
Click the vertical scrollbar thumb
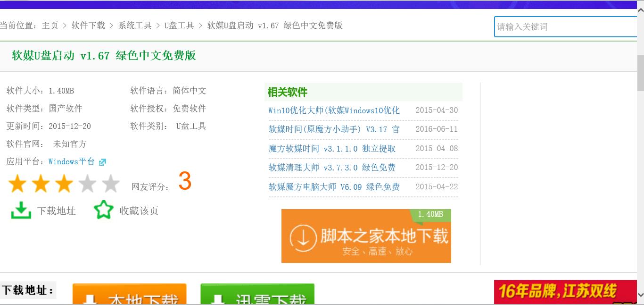pyautogui.click(x=640, y=73)
